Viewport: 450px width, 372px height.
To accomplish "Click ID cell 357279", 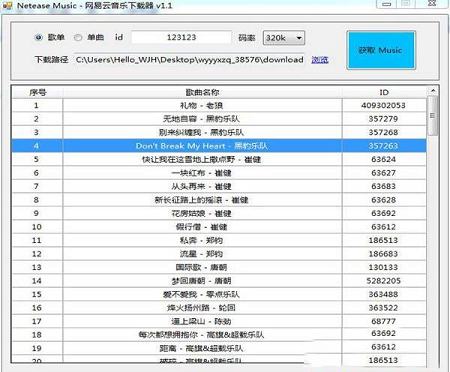I will pos(384,119).
